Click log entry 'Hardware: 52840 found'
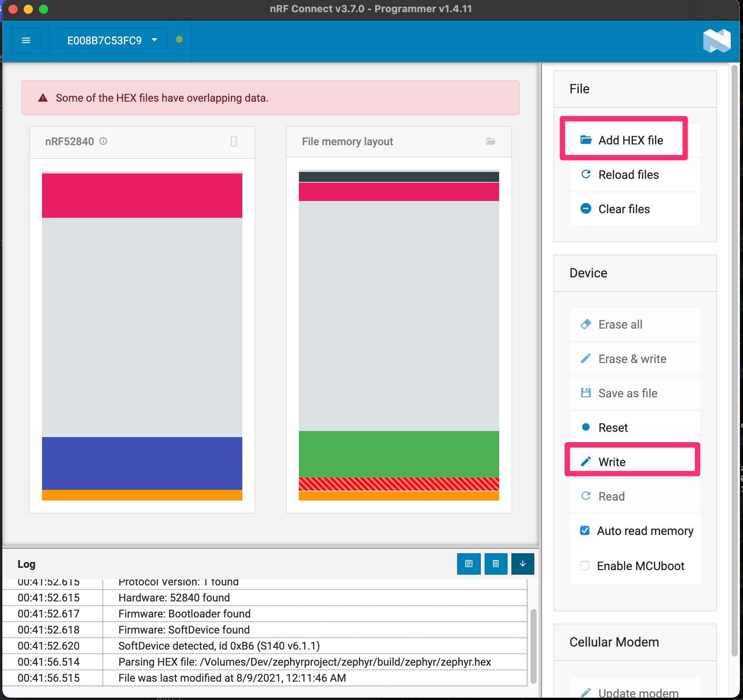 174,598
